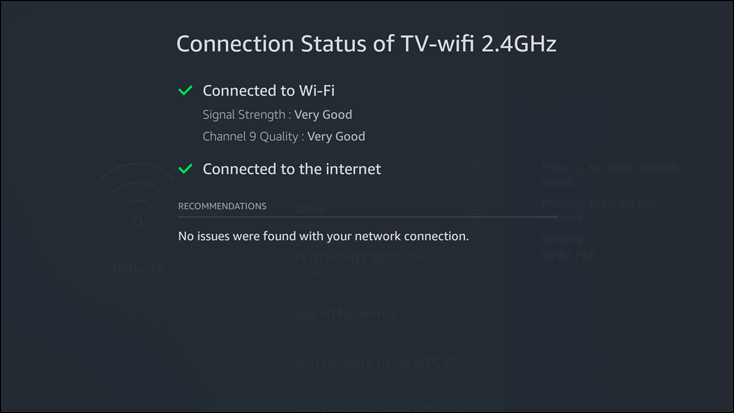Select the dimmed Network label under Wi-Fi icon
This screenshot has width=734, height=413.
tap(137, 268)
